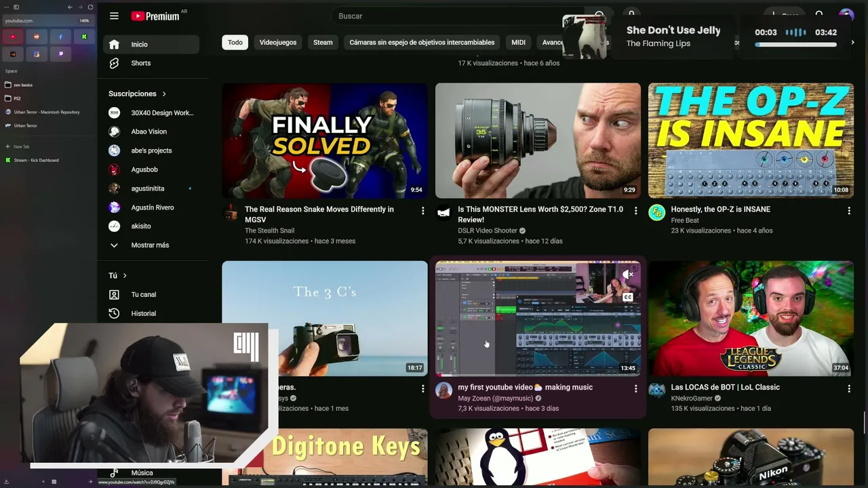Select the Steam filter chip
The width and height of the screenshot is (868, 488).
pos(323,42)
